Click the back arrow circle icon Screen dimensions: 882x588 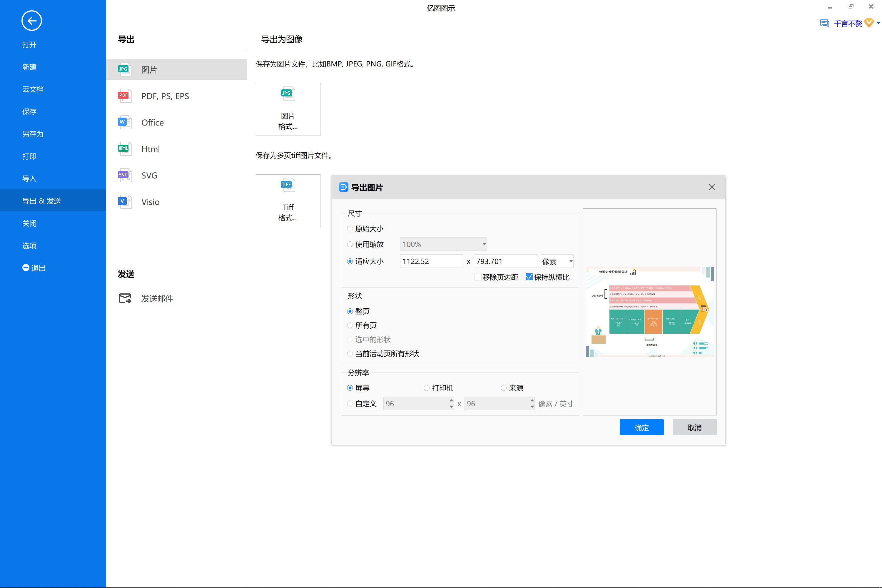point(31,21)
